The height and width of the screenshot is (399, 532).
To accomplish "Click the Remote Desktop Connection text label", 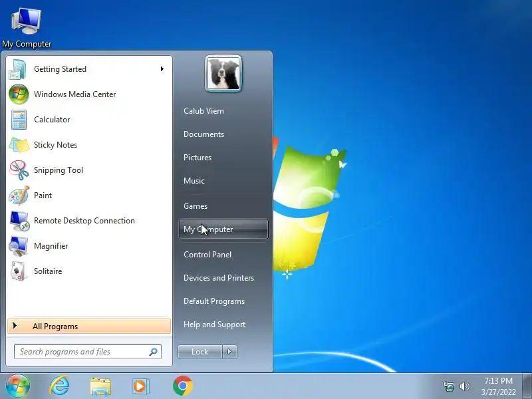I will (x=84, y=221).
